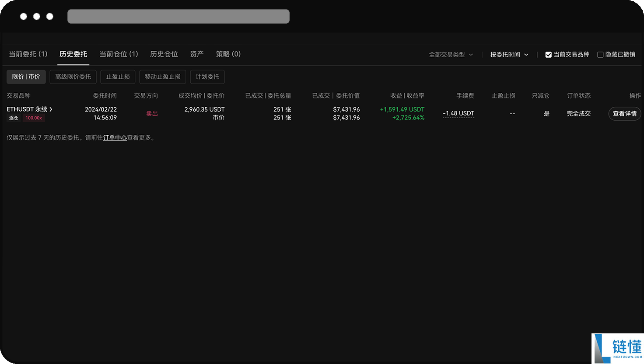
Task: Filter orders by 计划委托
Action: [207, 77]
